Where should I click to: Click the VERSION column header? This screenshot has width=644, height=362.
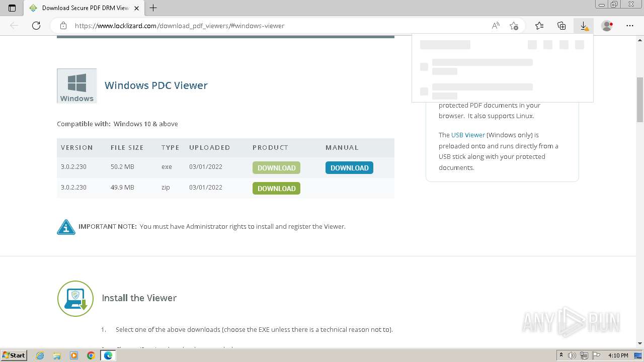tap(77, 148)
